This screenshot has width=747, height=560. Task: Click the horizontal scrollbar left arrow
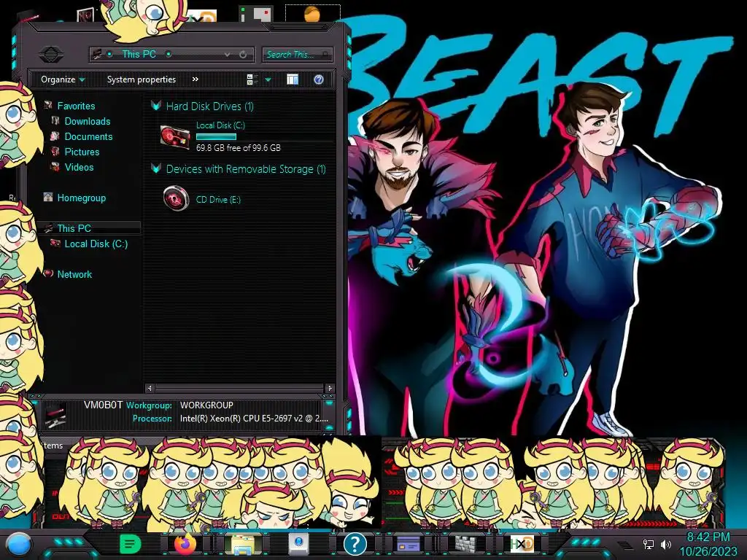(150, 388)
